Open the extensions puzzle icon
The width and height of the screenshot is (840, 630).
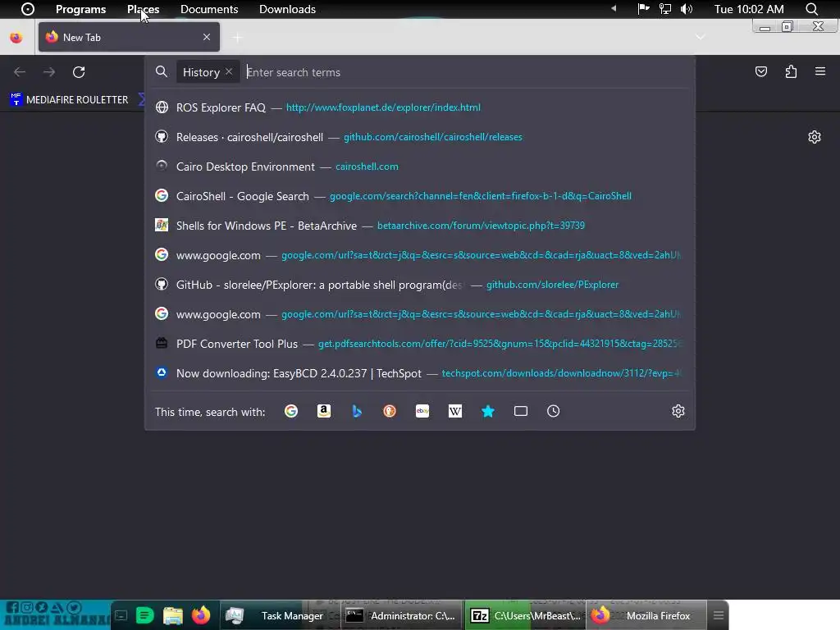(791, 72)
